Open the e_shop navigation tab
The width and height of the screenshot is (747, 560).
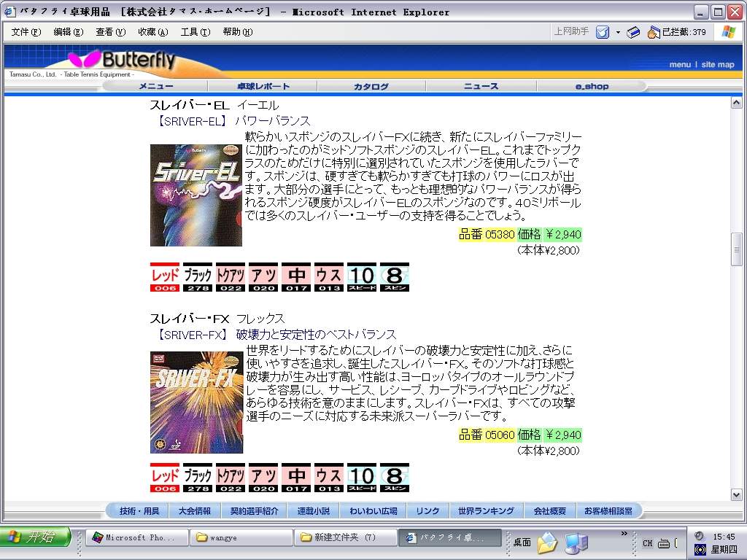pyautogui.click(x=592, y=86)
